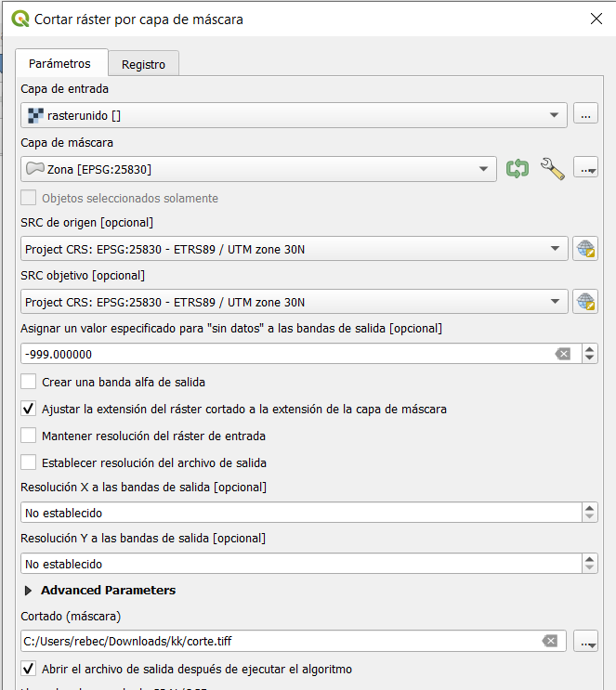
Task: Clear the Cortado output file path
Action: pos(550,641)
